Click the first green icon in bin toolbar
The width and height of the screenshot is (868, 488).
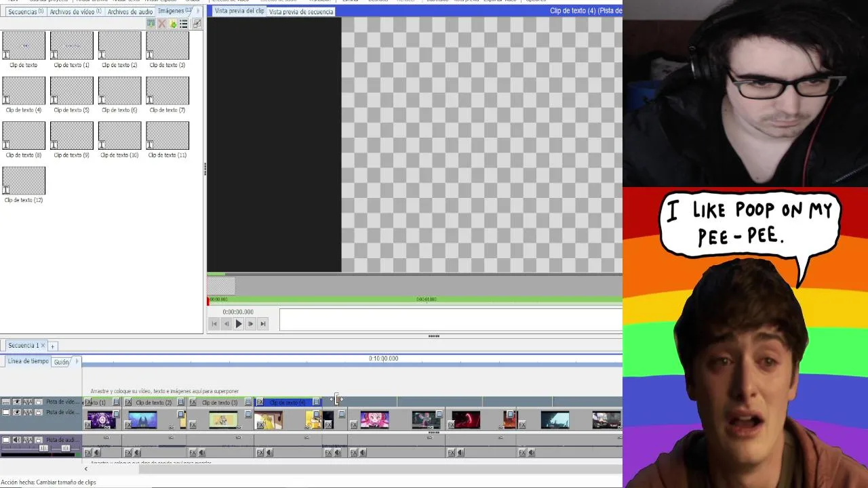(151, 24)
